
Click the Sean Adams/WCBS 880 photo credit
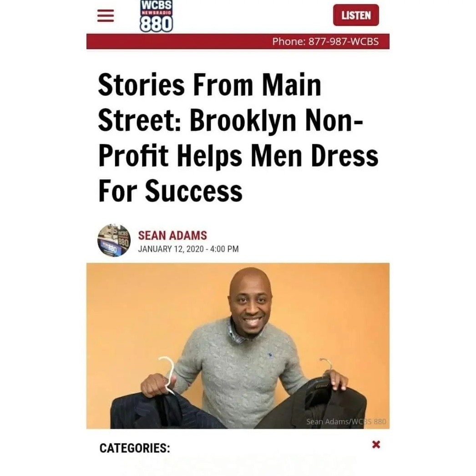point(346,421)
